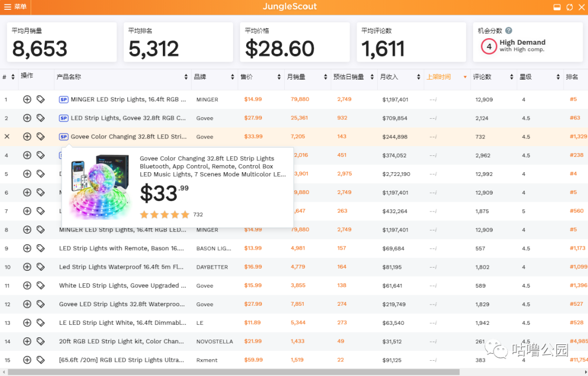Open product link MINGER LED Strip Lights row 1
Image resolution: width=588 pixels, height=376 pixels.
[x=128, y=99]
